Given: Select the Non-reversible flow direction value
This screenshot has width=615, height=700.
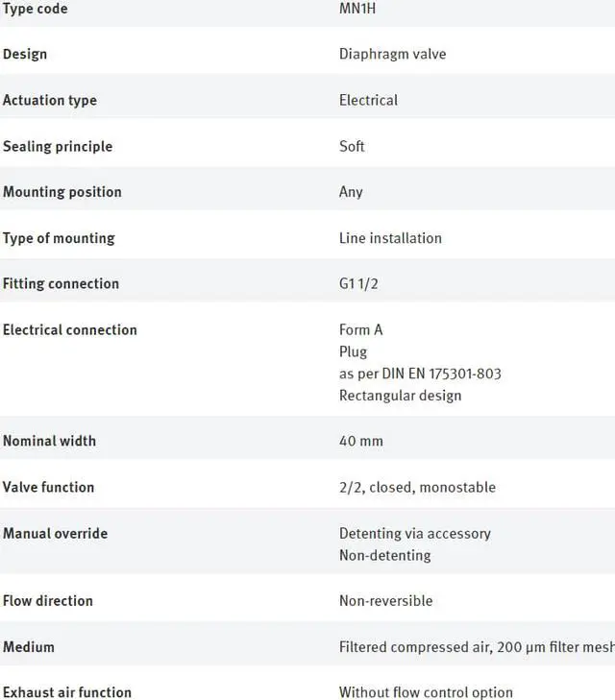Looking at the screenshot, I should pos(385,601).
